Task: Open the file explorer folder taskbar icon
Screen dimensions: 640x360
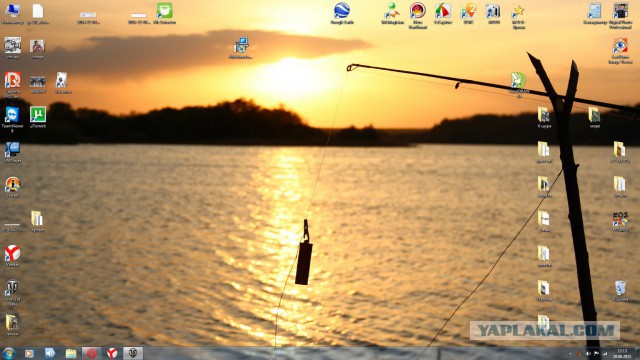Action: [x=71, y=353]
